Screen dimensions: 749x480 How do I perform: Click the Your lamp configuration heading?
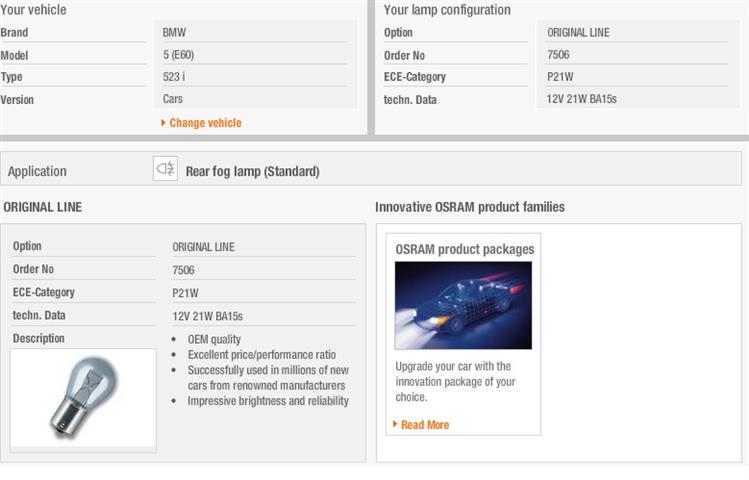pyautogui.click(x=447, y=10)
